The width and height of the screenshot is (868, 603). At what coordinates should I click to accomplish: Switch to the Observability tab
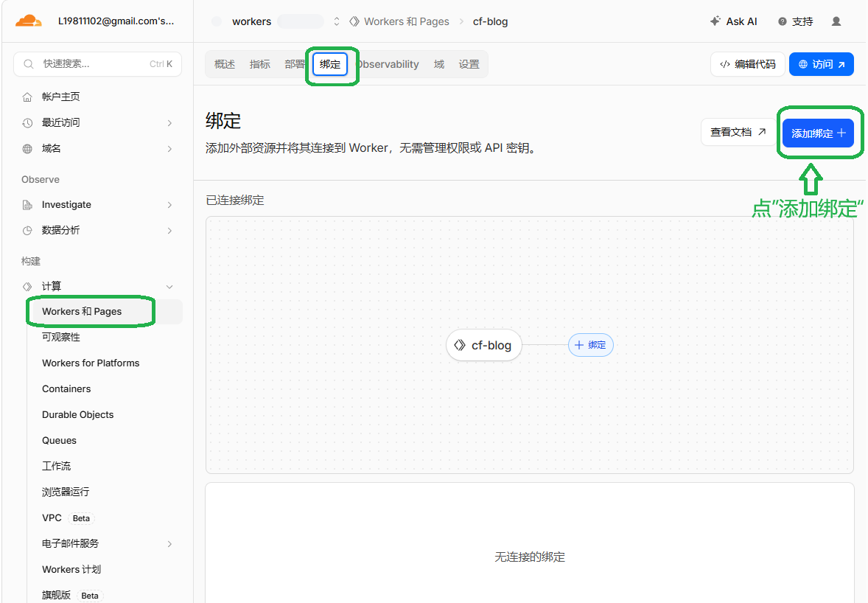pos(388,64)
